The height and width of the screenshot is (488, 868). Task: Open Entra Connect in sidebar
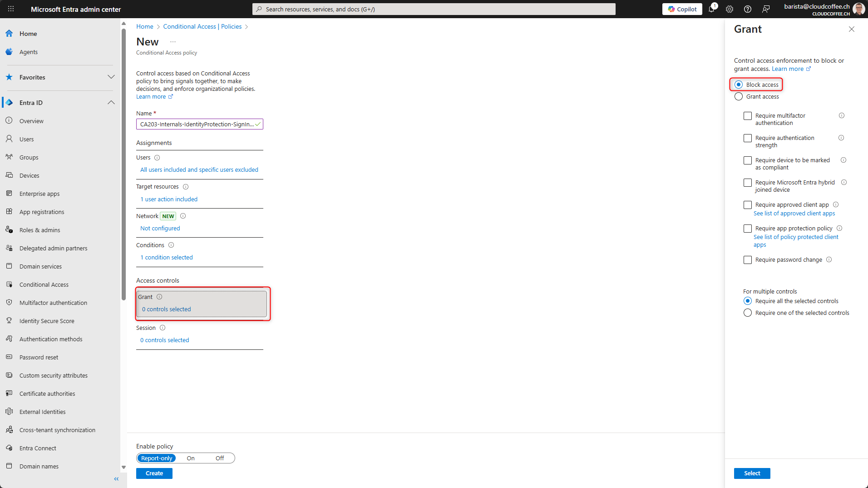click(38, 448)
